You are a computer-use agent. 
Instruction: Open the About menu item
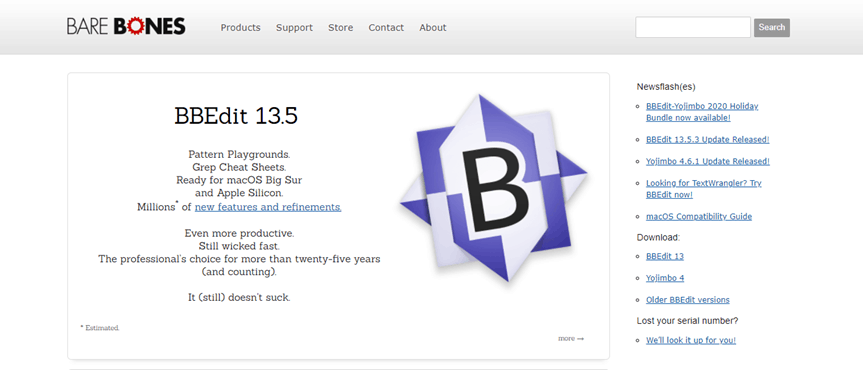(x=433, y=28)
